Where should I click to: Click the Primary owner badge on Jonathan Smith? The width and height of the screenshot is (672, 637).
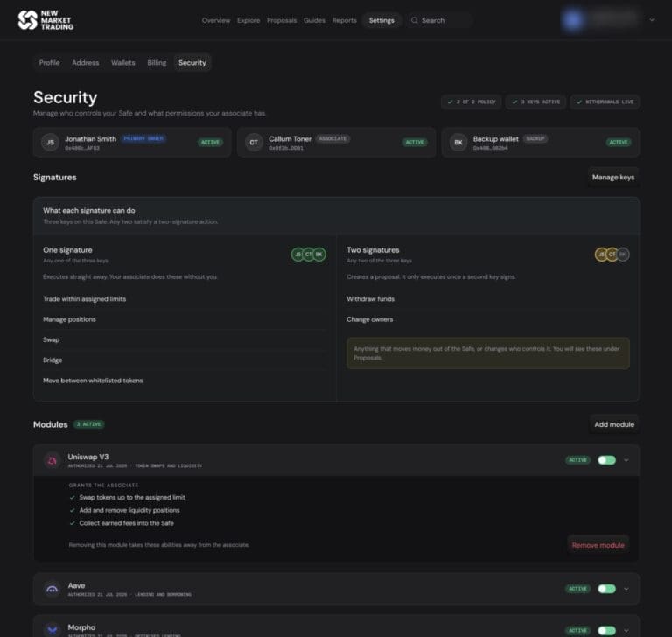click(143, 138)
